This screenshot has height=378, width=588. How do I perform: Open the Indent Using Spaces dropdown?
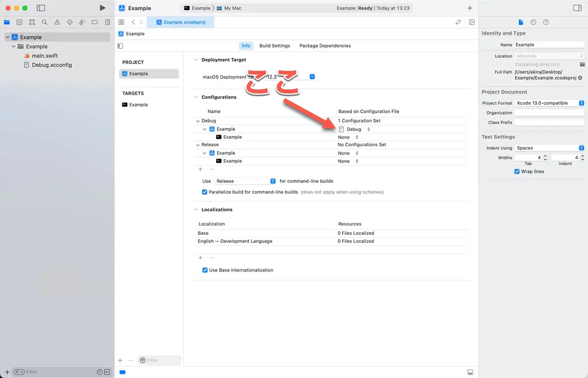point(549,148)
